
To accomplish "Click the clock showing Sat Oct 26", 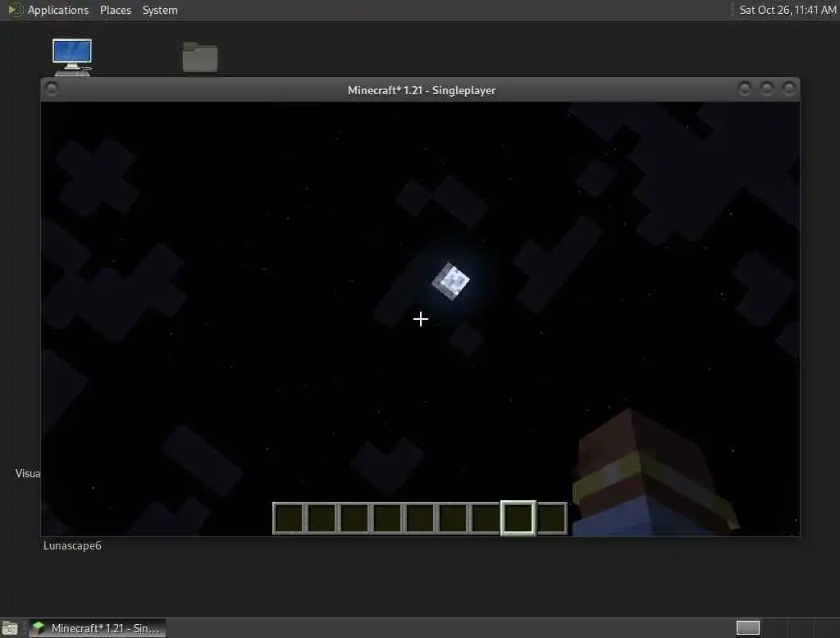I will (x=787, y=10).
